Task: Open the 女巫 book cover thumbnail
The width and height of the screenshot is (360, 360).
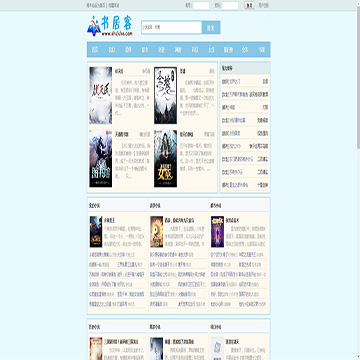Action: (165, 159)
